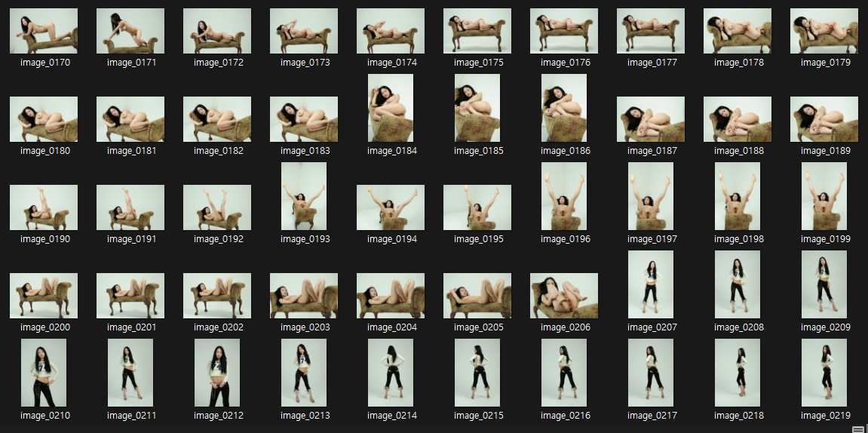This screenshot has height=433, width=868.
Task: Select the label image_0195
Action: coord(479,239)
